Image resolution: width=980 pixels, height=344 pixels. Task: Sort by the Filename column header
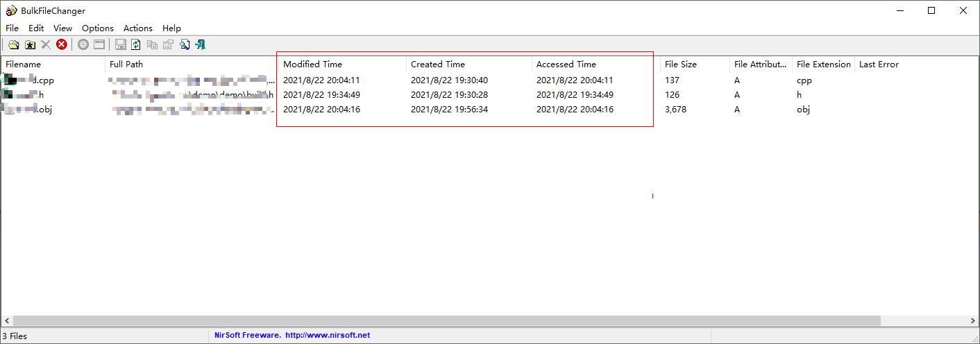coord(53,64)
